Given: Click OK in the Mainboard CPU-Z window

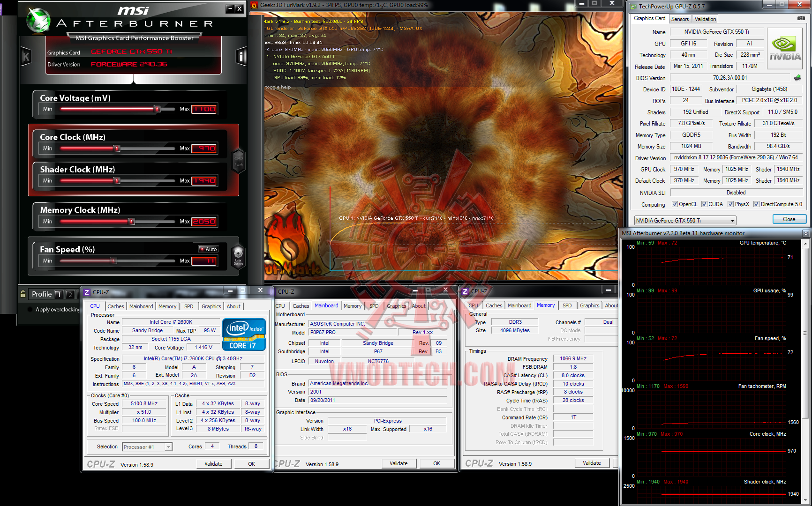Looking at the screenshot, I should pos(436,463).
